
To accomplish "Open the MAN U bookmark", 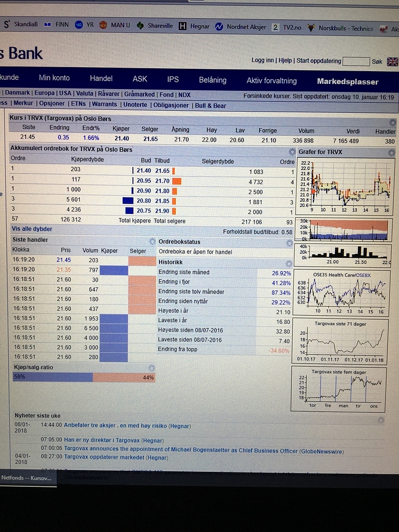I will tap(114, 25).
